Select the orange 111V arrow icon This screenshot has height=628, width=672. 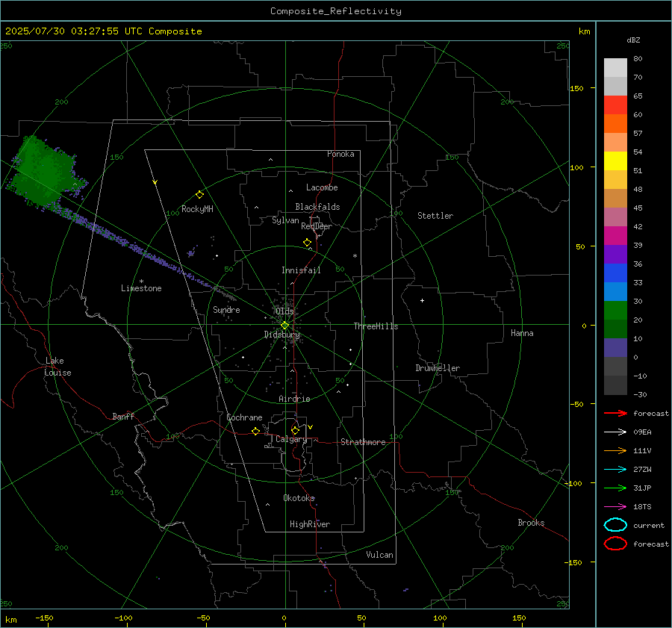click(615, 450)
